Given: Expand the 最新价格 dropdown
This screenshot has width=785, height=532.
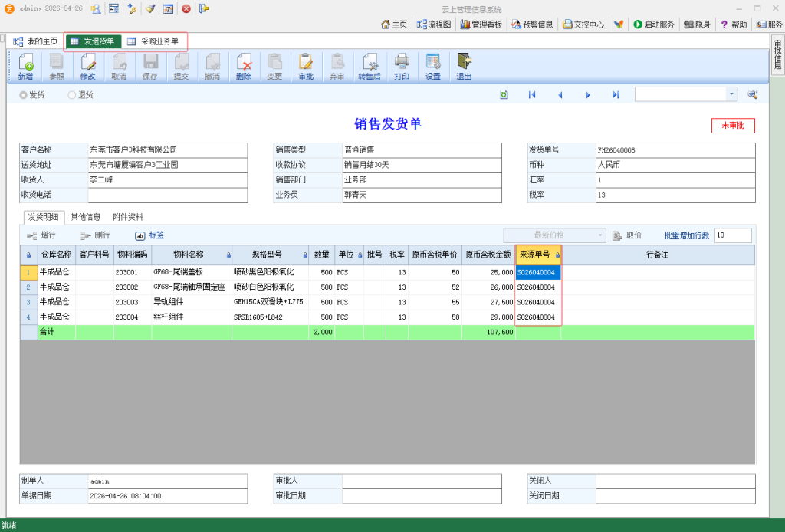Looking at the screenshot, I should point(599,235).
